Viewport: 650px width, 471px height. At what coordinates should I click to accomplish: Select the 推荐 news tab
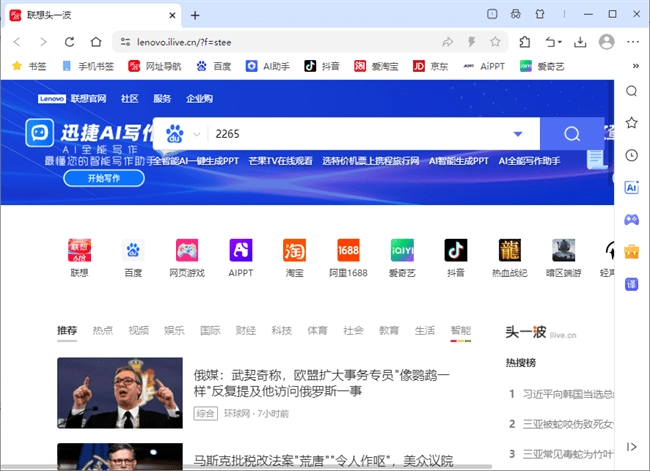[67, 330]
